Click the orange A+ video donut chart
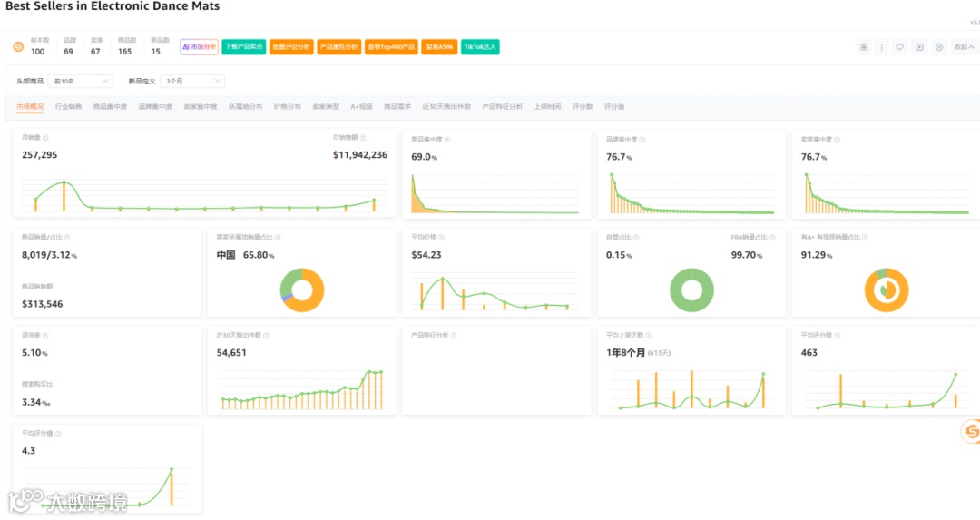 click(x=887, y=290)
